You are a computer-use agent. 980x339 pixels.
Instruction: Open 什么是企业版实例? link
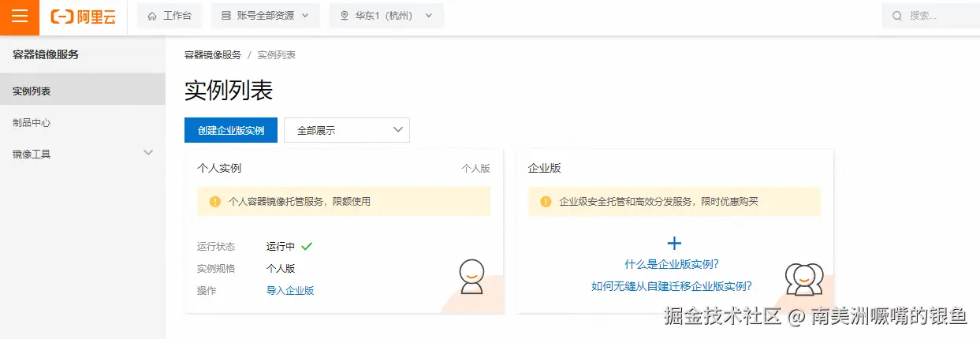[x=672, y=264]
